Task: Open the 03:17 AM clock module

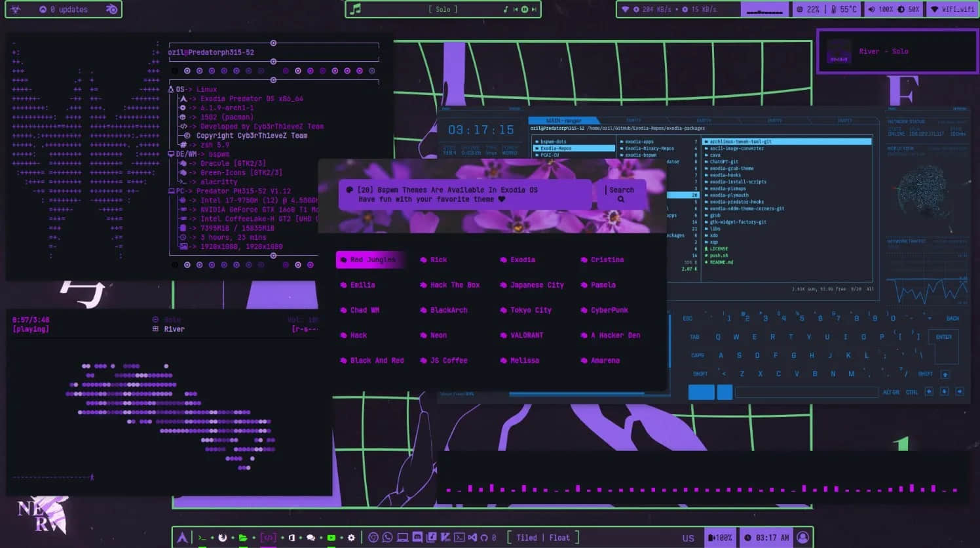Action: click(766, 538)
